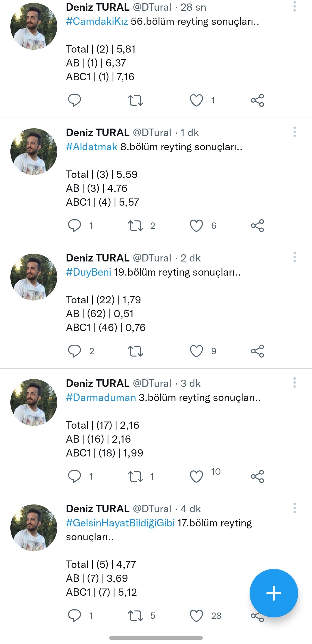Toggle like on #DuyBeni tweet
Image resolution: width=312 pixels, height=644 pixels.
coord(196,351)
